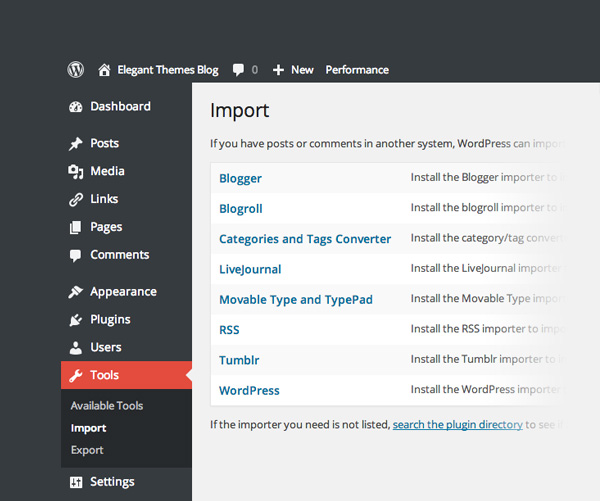This screenshot has height=501, width=600.
Task: Click the Elegant Themes Blog site name
Action: 168,70
